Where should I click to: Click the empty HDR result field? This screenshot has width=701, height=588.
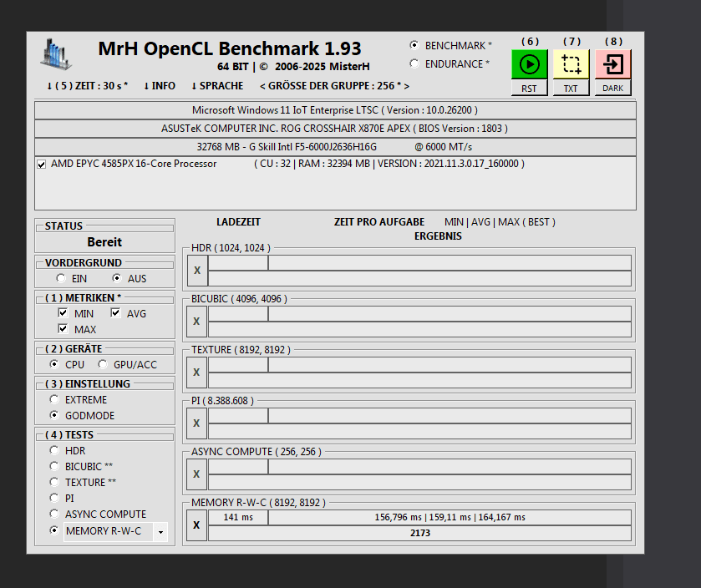point(419,278)
